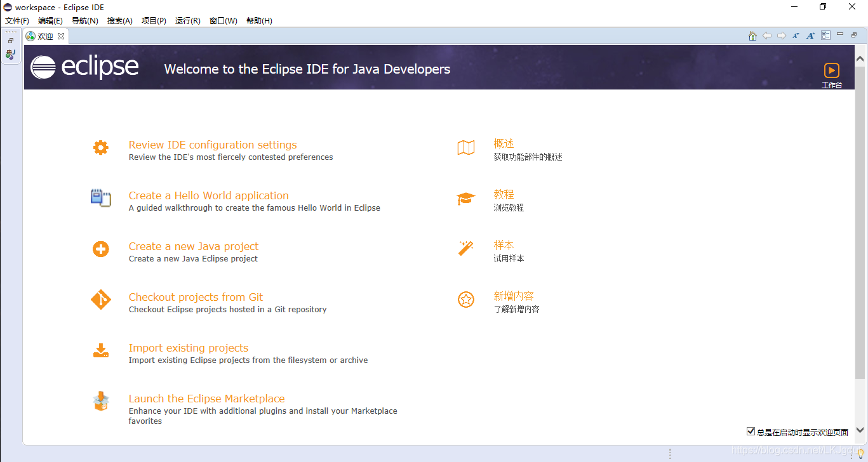Open the 新增内容 what's new link
The width and height of the screenshot is (868, 462).
point(514,296)
